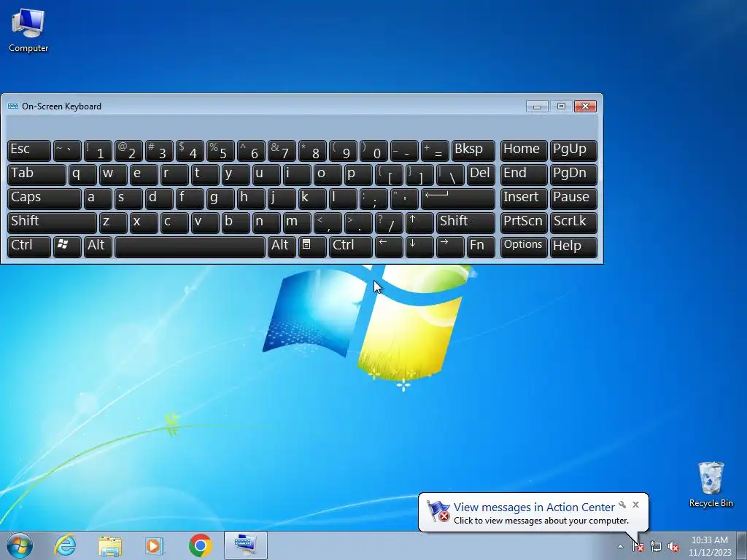Viewport: 747px width, 560px height.
Task: Toggle the Caps lock key
Action: click(44, 198)
